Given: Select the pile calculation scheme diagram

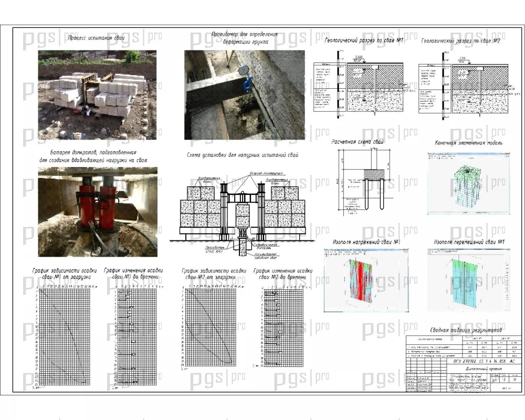Looking at the screenshot, I should pyautogui.click(x=364, y=181).
